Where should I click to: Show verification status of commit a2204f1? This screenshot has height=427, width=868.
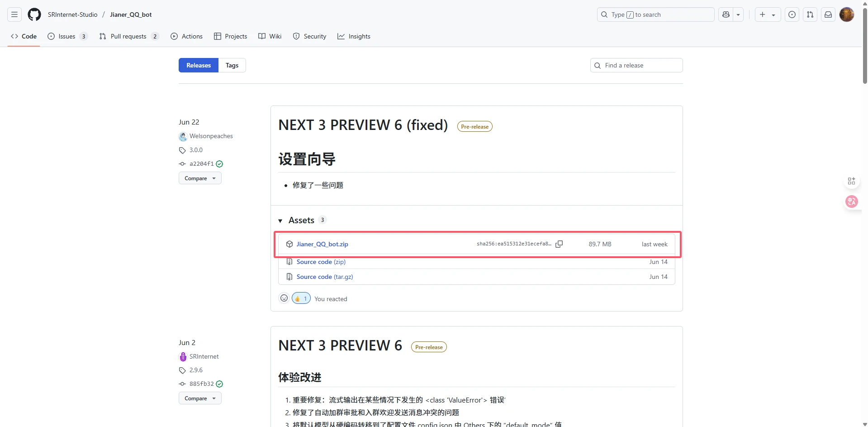[219, 164]
